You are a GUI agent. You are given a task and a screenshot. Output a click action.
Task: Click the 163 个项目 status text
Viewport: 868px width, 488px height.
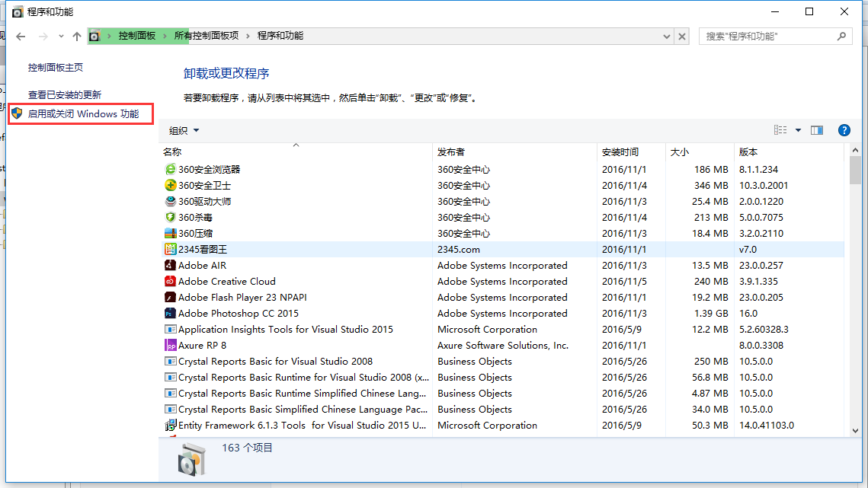coord(248,448)
